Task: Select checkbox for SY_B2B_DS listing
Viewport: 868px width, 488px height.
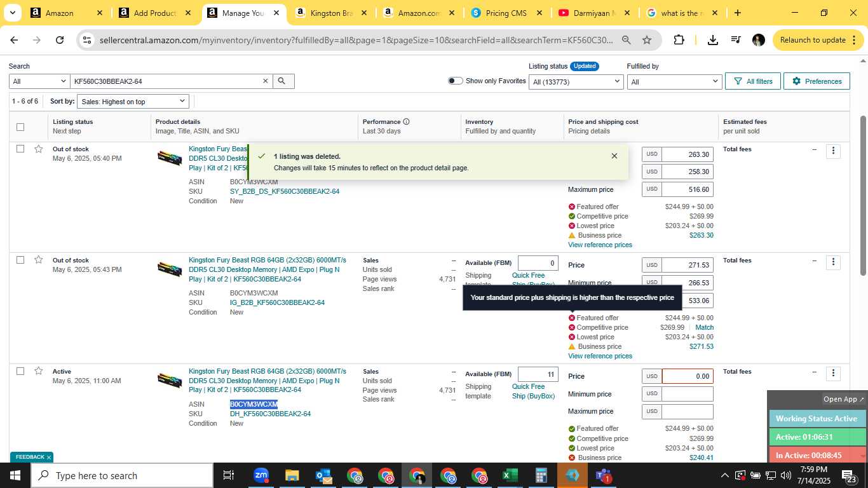Action: [x=20, y=149]
